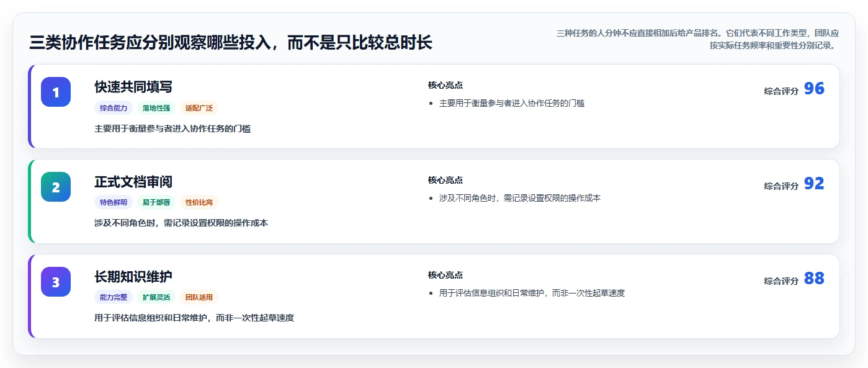Click the 特色鲜明 tag
868x368 pixels.
click(x=114, y=202)
